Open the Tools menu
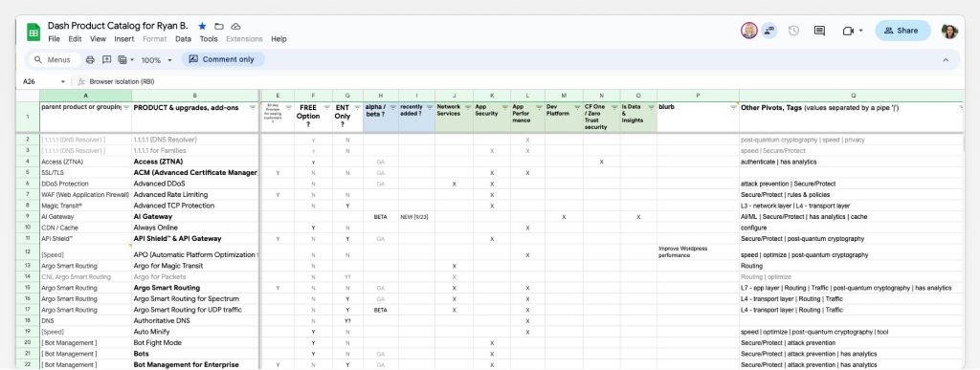Viewport: 980px width, 370px height. coord(209,38)
